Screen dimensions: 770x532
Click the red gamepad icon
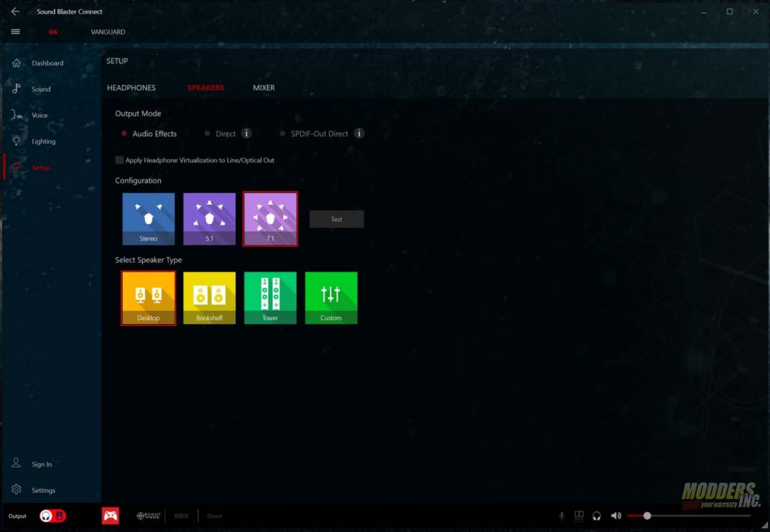point(111,515)
